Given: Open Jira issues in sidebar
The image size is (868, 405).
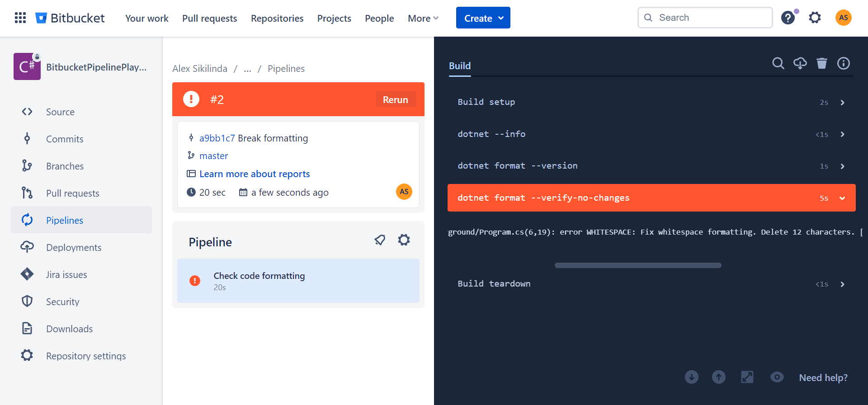Looking at the screenshot, I should (x=81, y=274).
